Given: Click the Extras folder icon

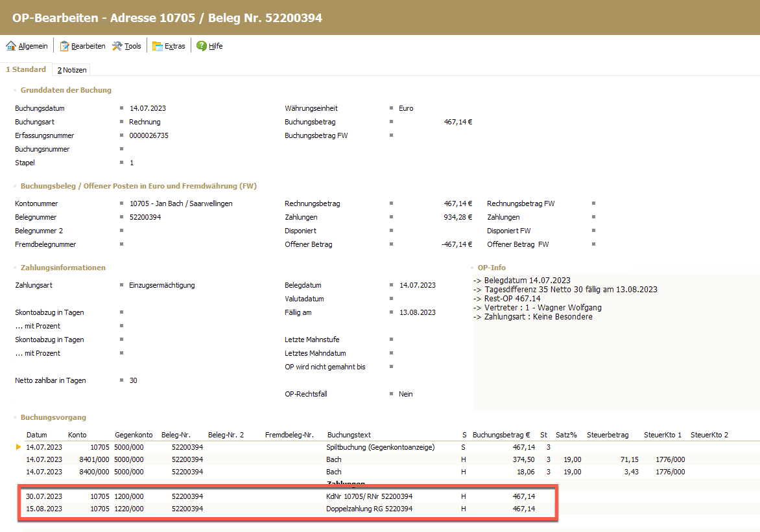Looking at the screenshot, I should (x=158, y=46).
